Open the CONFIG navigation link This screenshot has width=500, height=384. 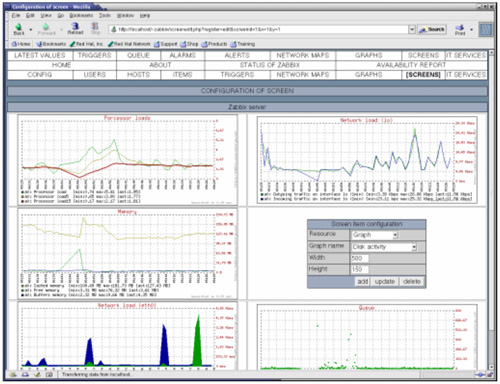pyautogui.click(x=40, y=75)
